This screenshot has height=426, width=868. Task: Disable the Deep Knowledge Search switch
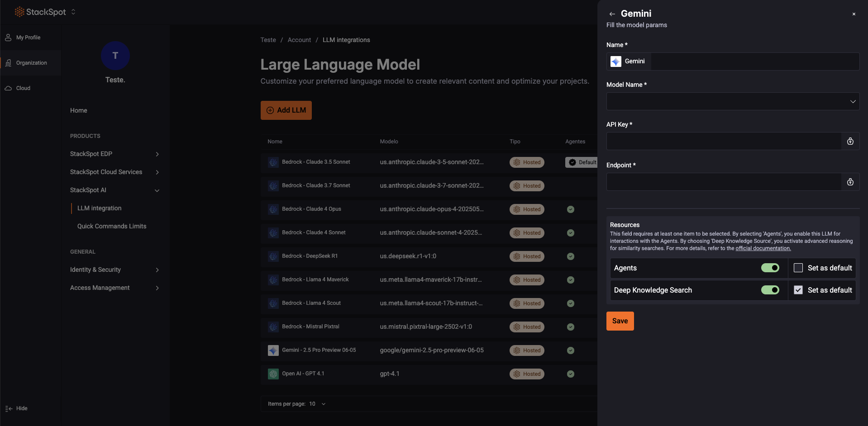[770, 290]
